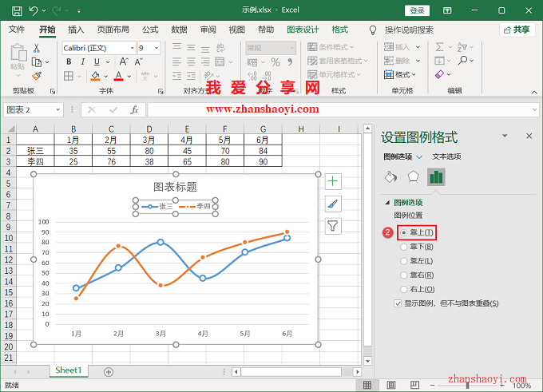
Task: Open the font size 9 dropdown
Action: [157, 48]
